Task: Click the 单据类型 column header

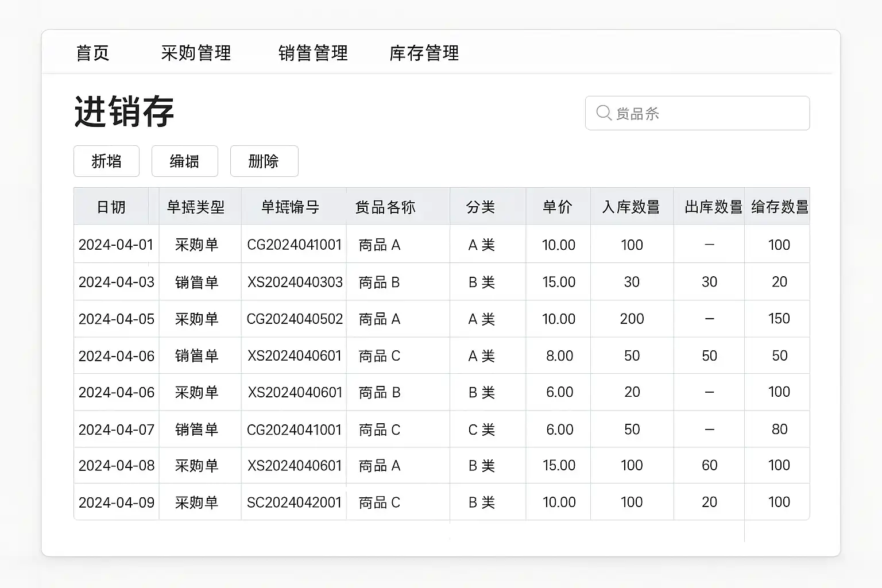Action: coord(196,207)
